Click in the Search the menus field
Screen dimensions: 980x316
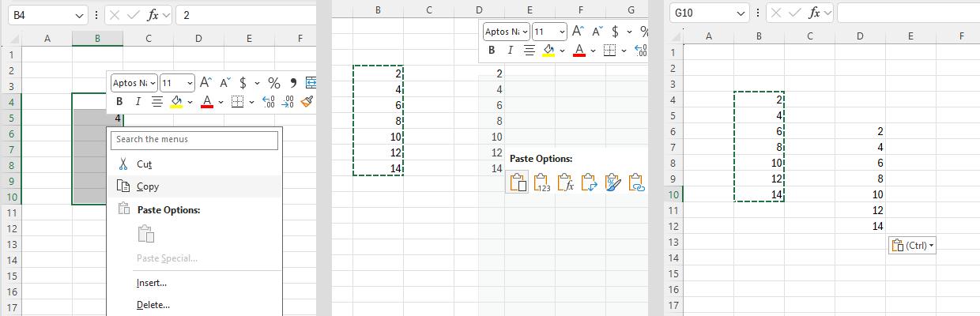tap(194, 140)
